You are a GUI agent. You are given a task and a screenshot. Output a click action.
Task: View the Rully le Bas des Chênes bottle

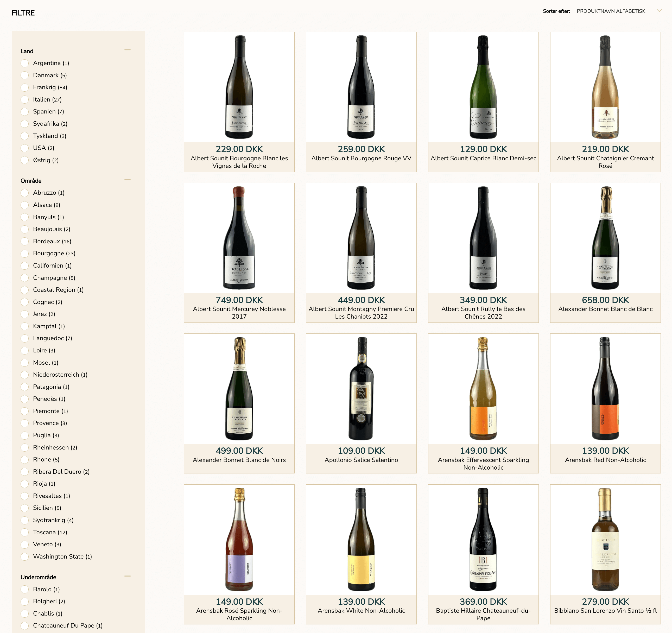483,238
